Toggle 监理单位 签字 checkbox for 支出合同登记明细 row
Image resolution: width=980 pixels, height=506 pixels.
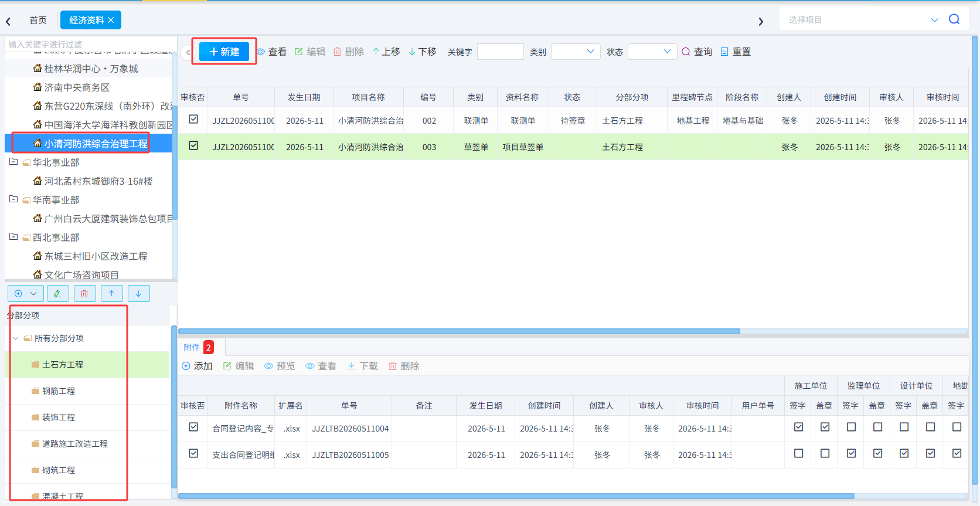[x=851, y=454]
